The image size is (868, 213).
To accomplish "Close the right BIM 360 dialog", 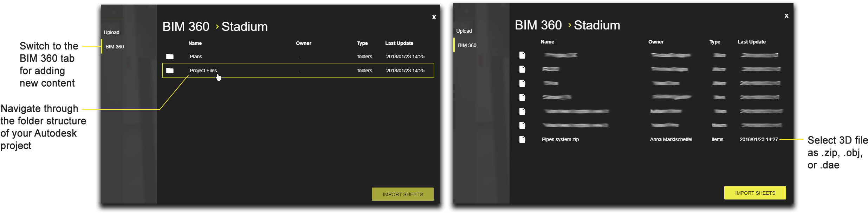I will point(786,16).
